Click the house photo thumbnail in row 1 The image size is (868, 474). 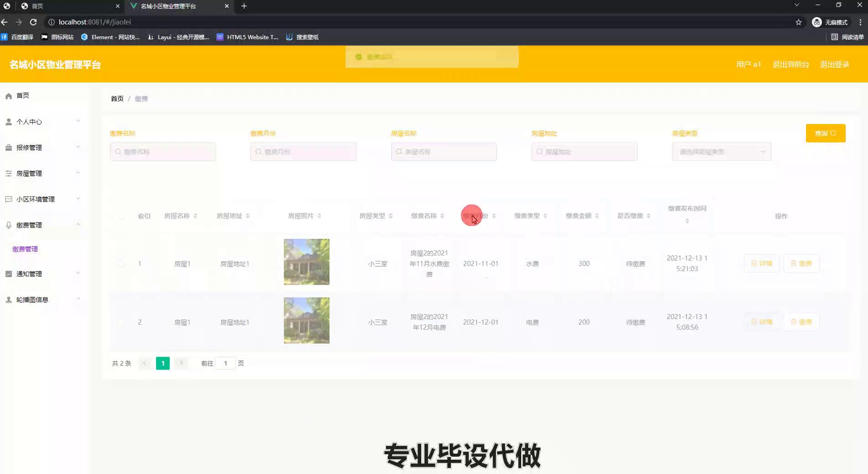click(x=306, y=262)
